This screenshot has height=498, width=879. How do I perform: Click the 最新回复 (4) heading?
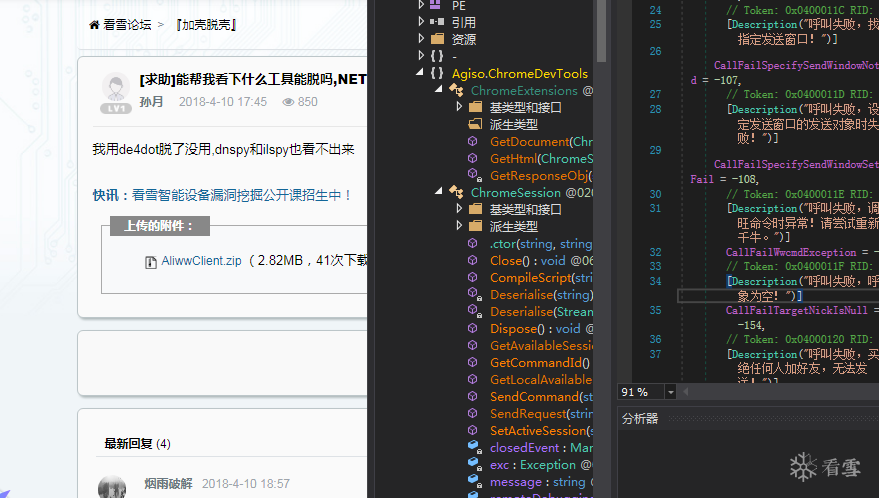click(x=137, y=444)
